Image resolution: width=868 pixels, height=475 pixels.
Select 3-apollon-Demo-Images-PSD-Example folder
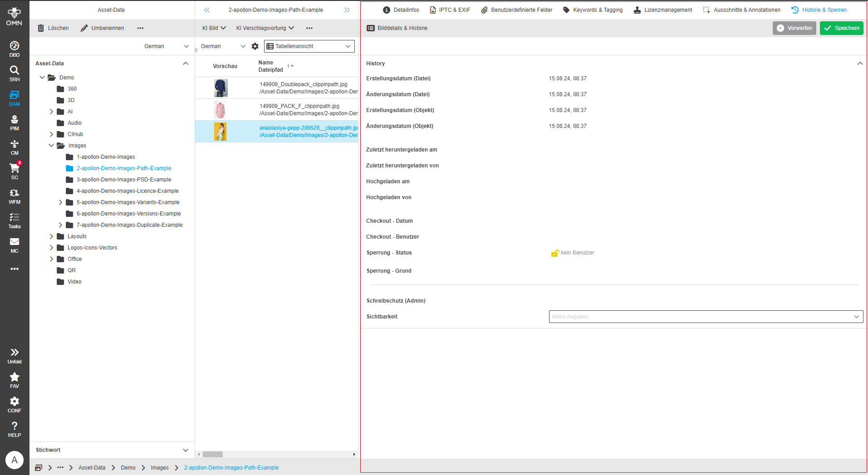pos(123,180)
